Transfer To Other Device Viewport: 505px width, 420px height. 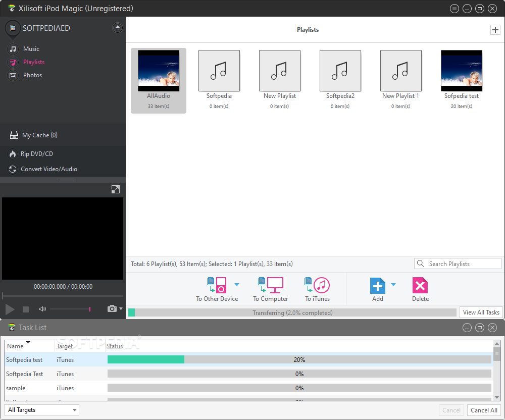click(x=217, y=289)
